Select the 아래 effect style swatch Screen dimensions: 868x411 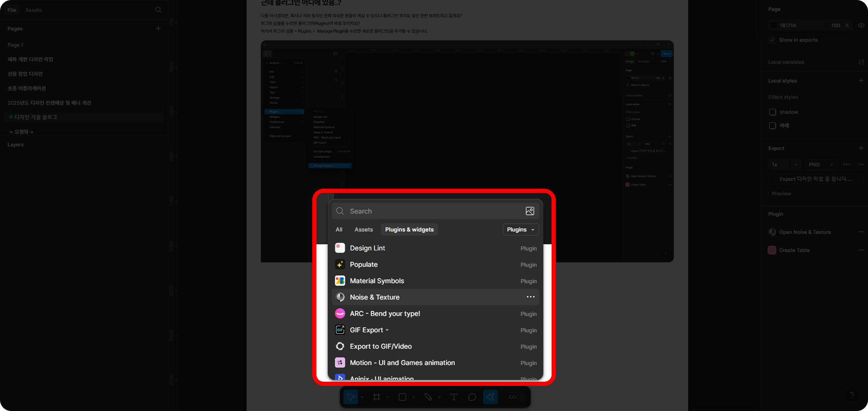click(x=772, y=126)
